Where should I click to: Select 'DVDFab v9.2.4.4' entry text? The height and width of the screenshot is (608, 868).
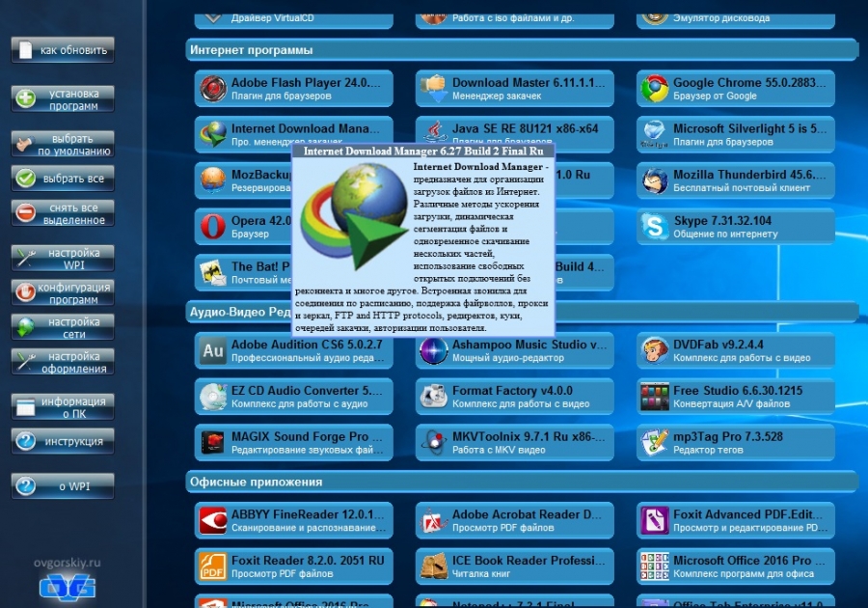718,345
